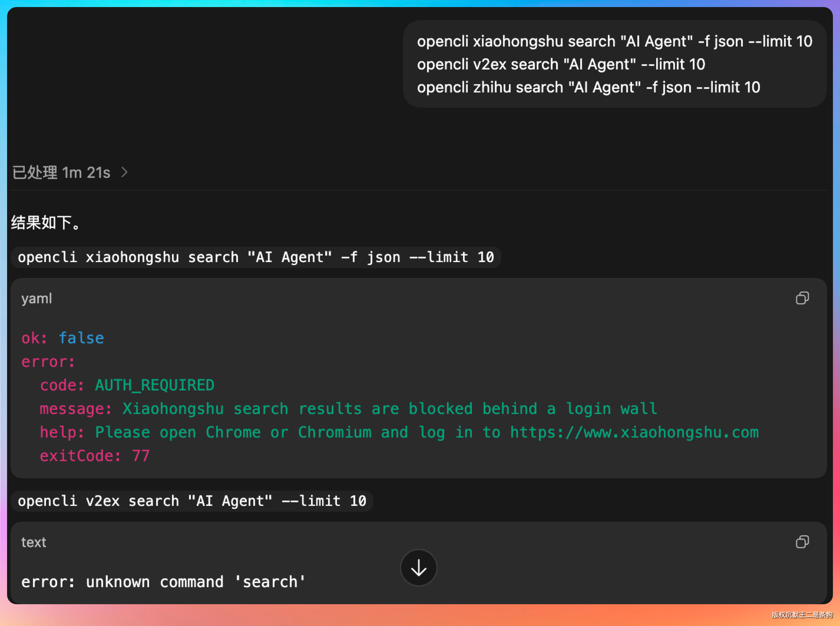
Task: Click the unknown command 'search' error line
Action: tap(163, 582)
